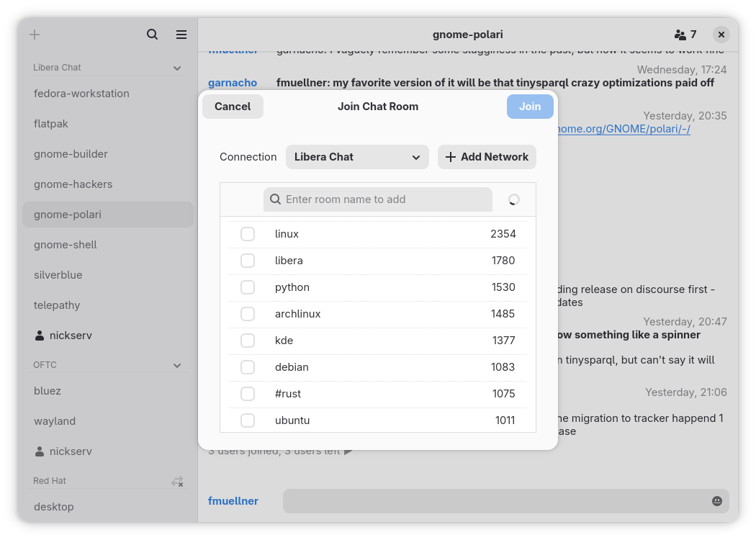Collapse the OFTC network section

[x=177, y=366]
